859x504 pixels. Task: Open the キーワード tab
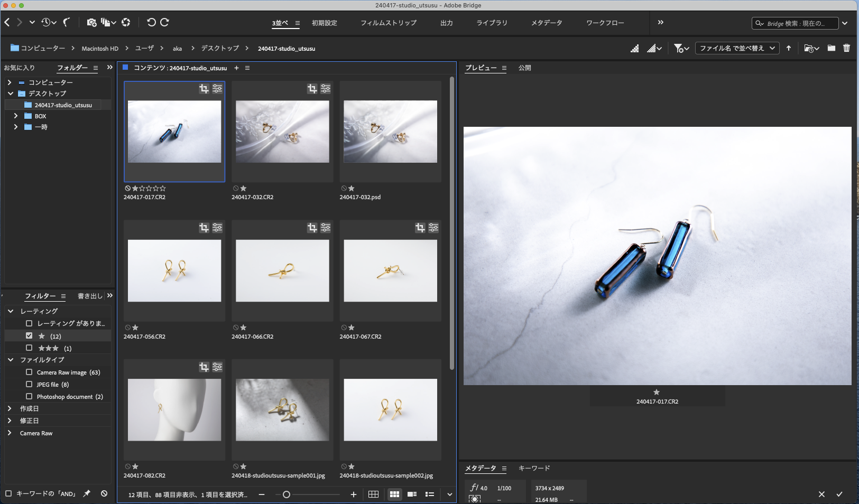tap(534, 468)
